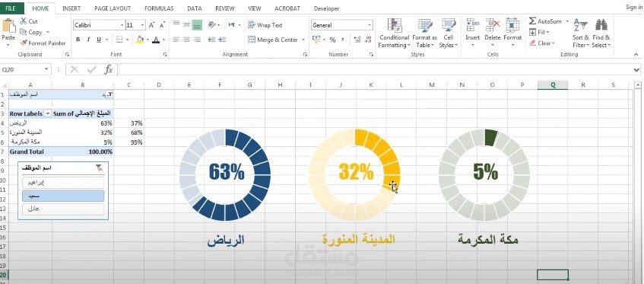The width and height of the screenshot is (644, 284).
Task: Click the Delete cells icon
Action: (x=493, y=25)
